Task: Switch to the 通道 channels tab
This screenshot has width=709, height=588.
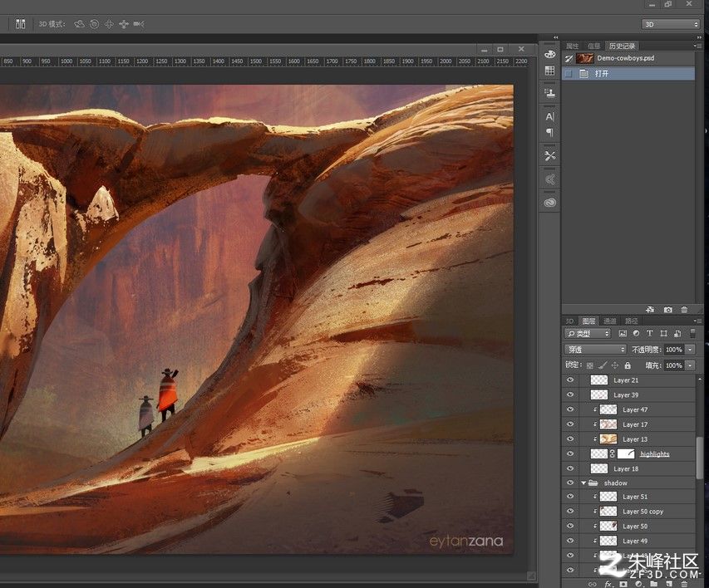Action: pos(610,321)
